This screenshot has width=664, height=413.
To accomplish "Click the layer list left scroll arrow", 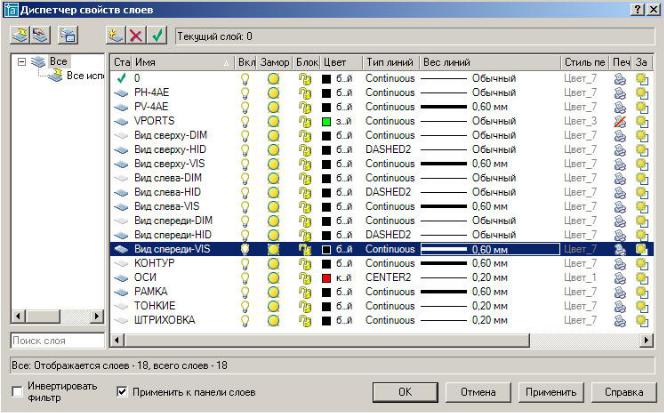I will tap(117, 340).
